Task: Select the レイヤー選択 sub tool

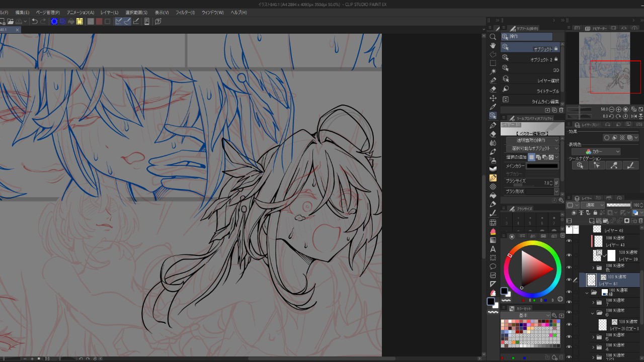Action: click(x=532, y=80)
